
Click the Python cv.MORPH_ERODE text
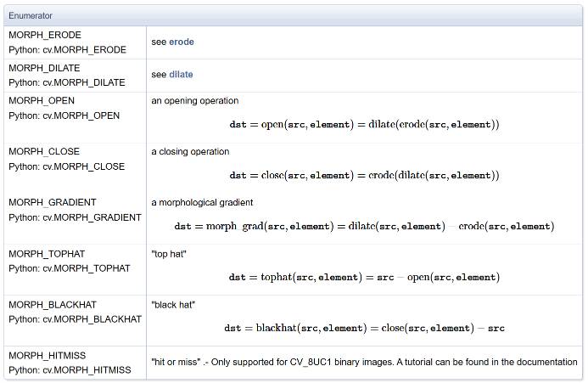pyautogui.click(x=67, y=49)
